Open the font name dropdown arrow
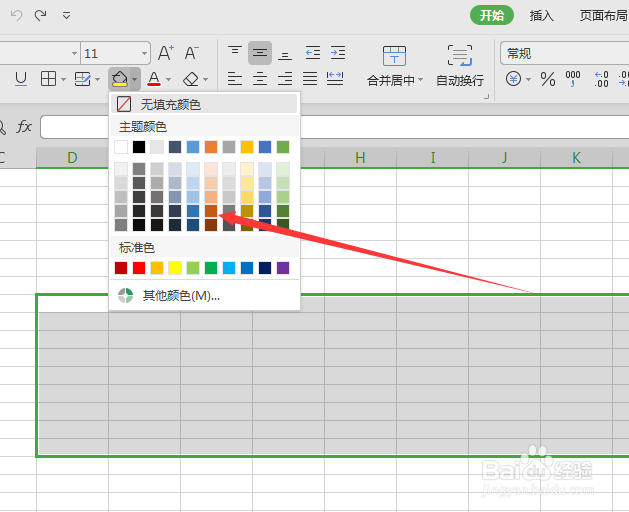 coord(74,53)
